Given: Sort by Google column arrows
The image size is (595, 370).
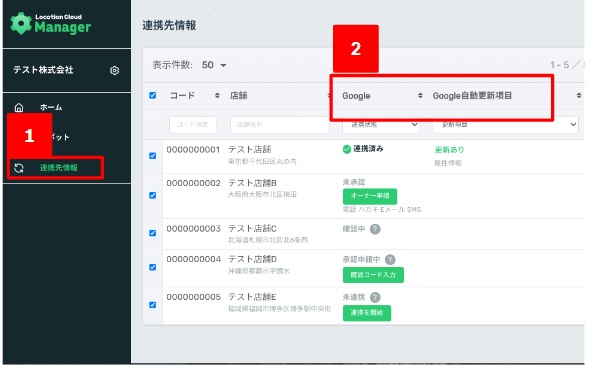Looking at the screenshot, I should (x=420, y=96).
